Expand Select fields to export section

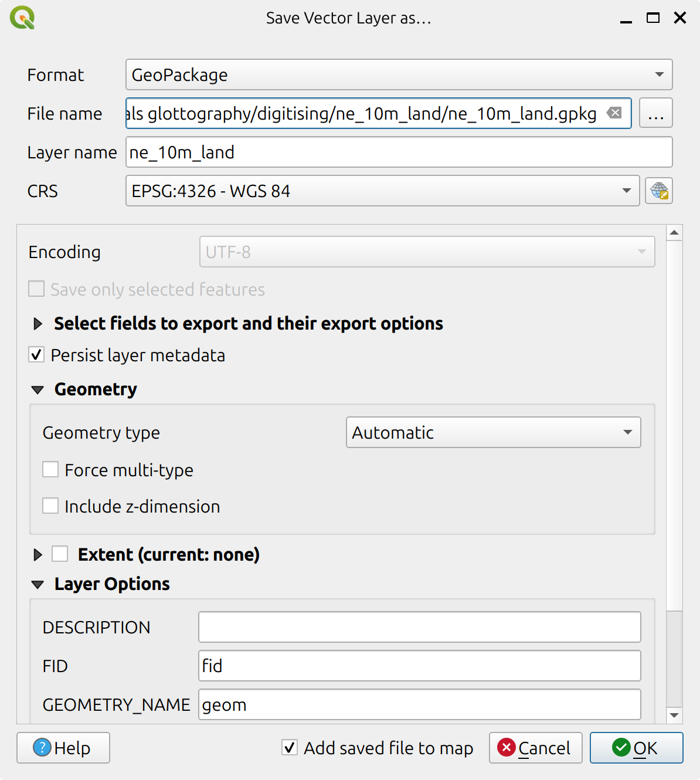pos(38,324)
